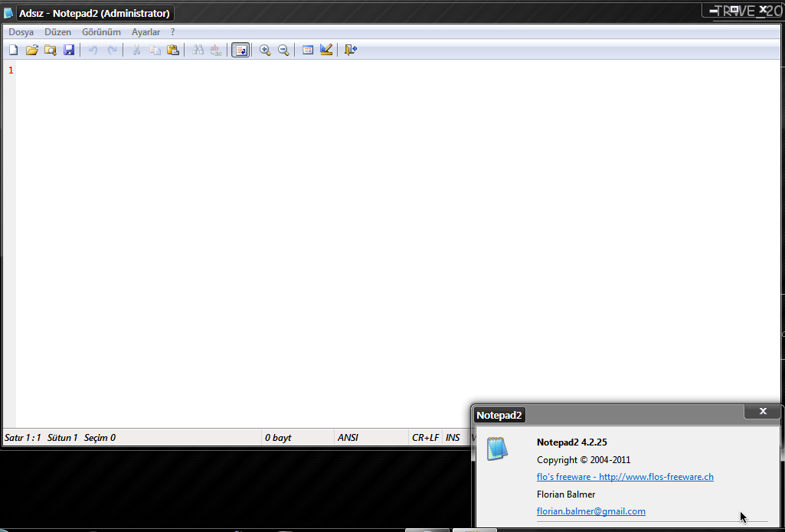Click the florian.balmer@gmail.com email link
Viewport: 785px width, 532px height.
(590, 511)
